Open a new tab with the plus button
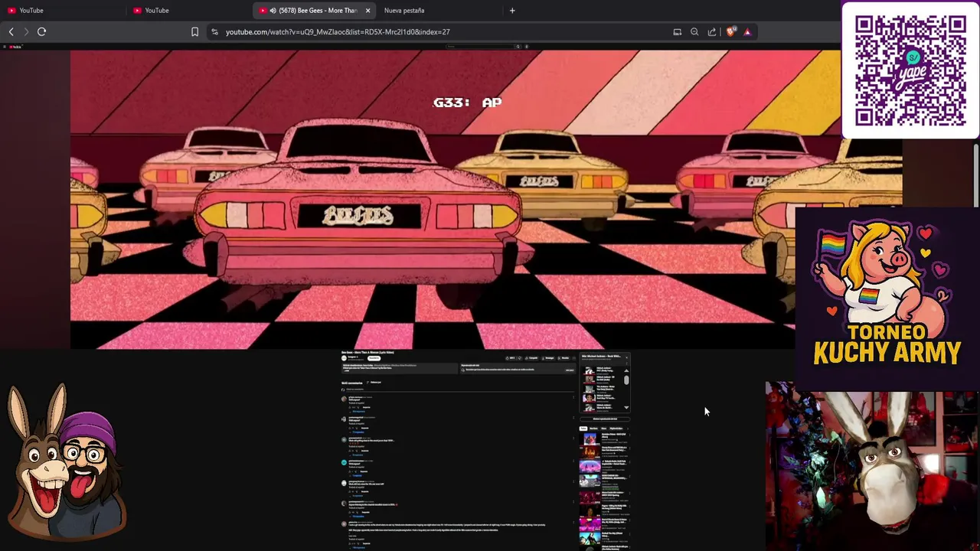980x551 pixels. click(x=512, y=10)
